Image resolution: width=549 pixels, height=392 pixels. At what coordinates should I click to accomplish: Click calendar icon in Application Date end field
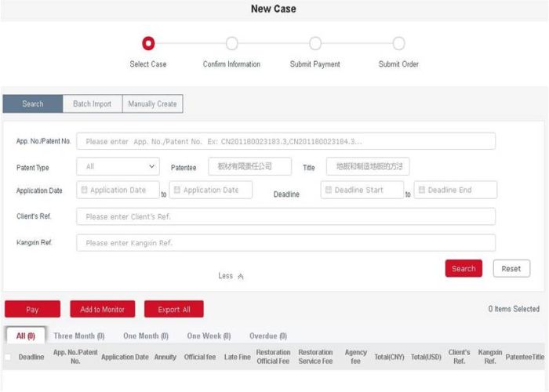coord(176,191)
